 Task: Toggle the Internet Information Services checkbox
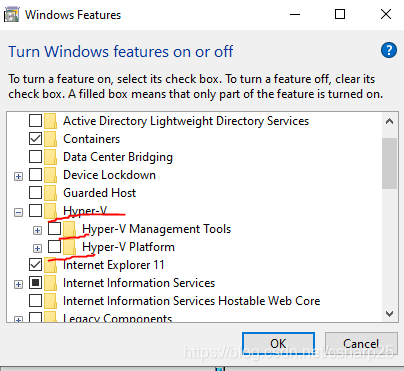(35, 283)
